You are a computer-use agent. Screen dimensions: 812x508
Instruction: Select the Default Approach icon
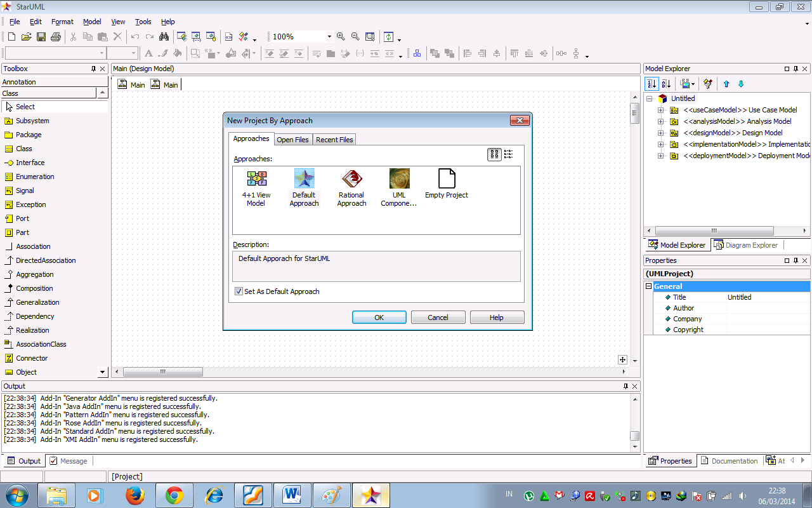(x=304, y=188)
